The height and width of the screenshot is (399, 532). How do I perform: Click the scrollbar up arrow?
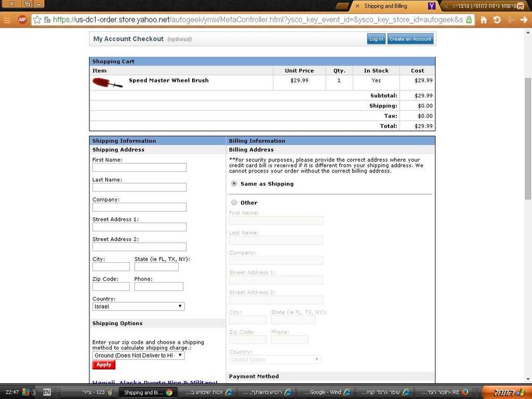coord(528,32)
